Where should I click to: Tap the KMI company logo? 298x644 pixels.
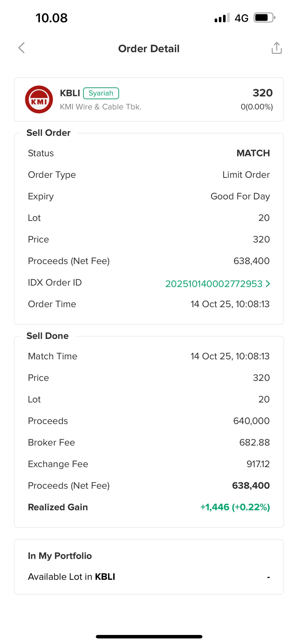39,99
